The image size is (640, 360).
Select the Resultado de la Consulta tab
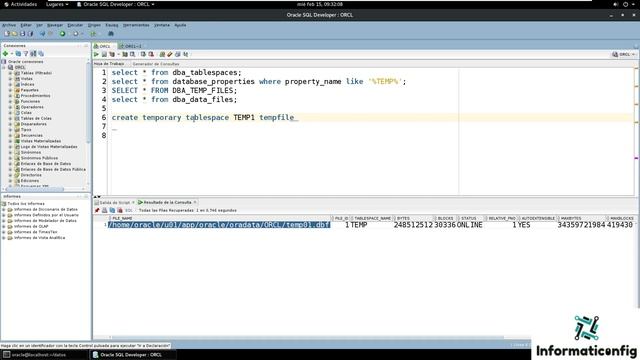coord(167,202)
